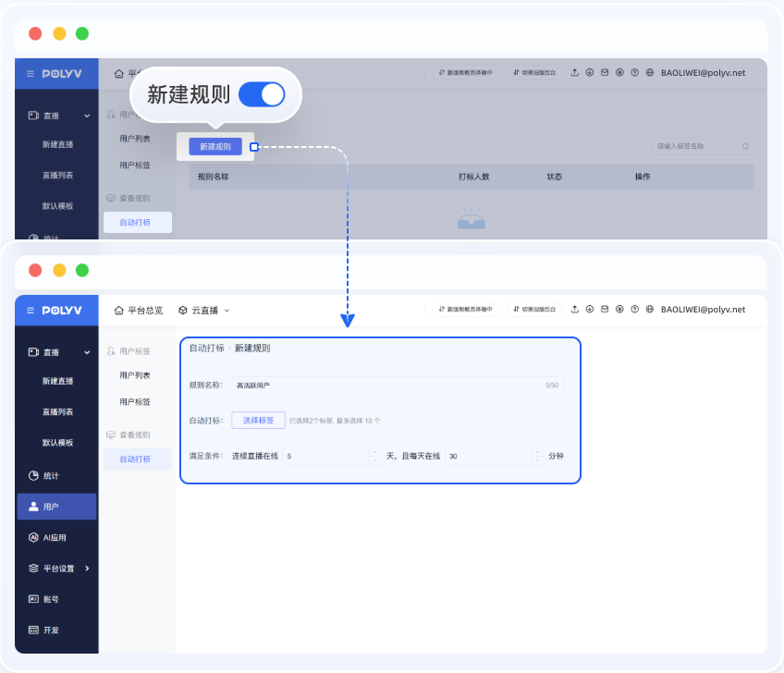Click the 平台总览 home icon beside 云直播
This screenshot has height=673, width=784.
(x=118, y=310)
